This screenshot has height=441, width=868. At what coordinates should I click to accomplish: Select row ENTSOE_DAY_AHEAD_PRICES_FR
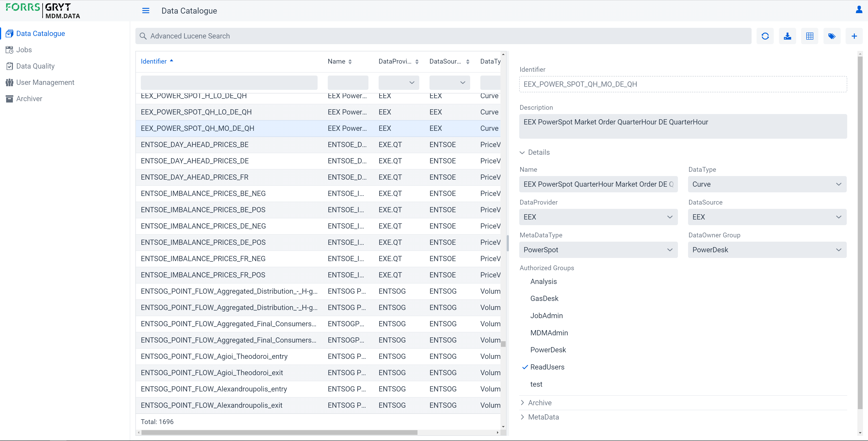[x=318, y=177]
